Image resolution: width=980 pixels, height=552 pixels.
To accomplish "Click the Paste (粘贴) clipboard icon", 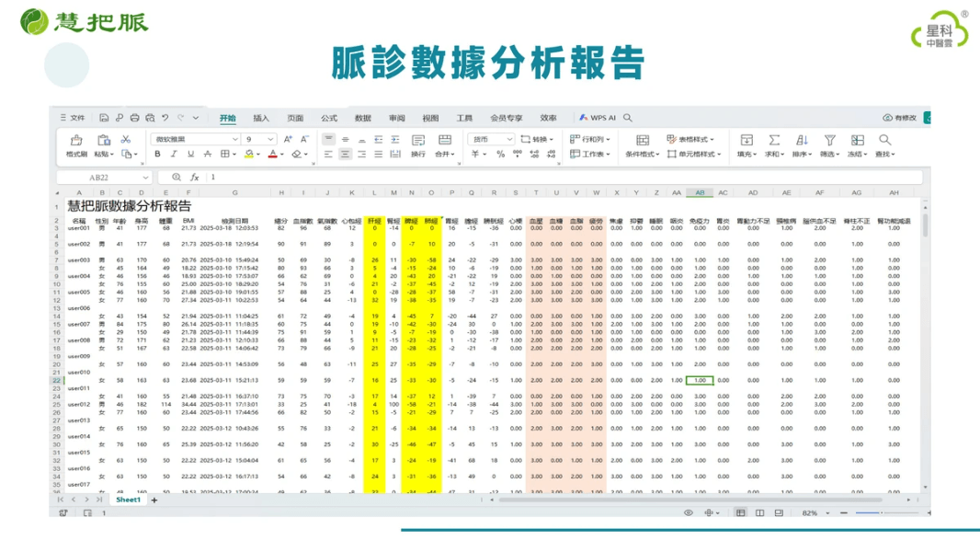I will pyautogui.click(x=103, y=140).
